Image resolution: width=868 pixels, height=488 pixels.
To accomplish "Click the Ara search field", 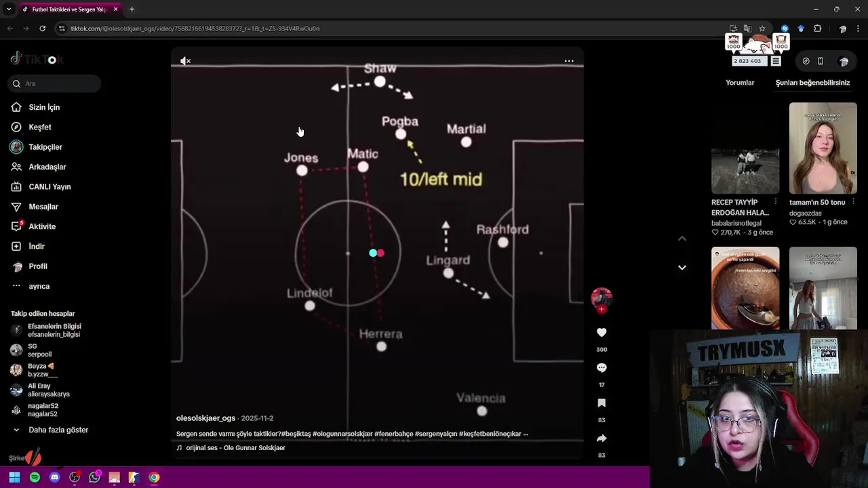I will 55,83.
